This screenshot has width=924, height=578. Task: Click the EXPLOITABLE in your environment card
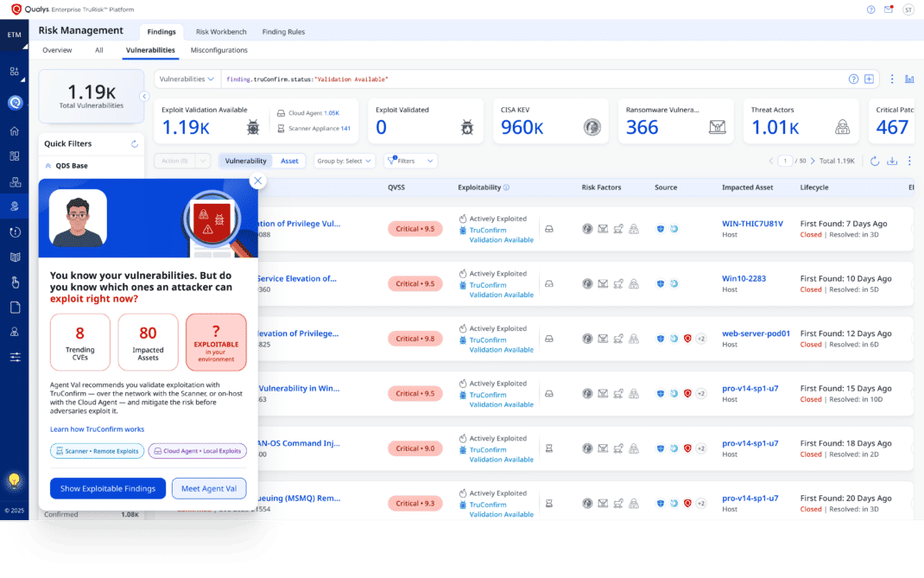(x=216, y=342)
